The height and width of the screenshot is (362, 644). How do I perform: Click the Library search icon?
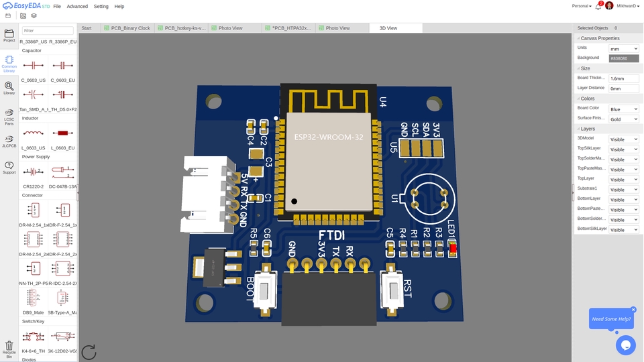tap(9, 88)
